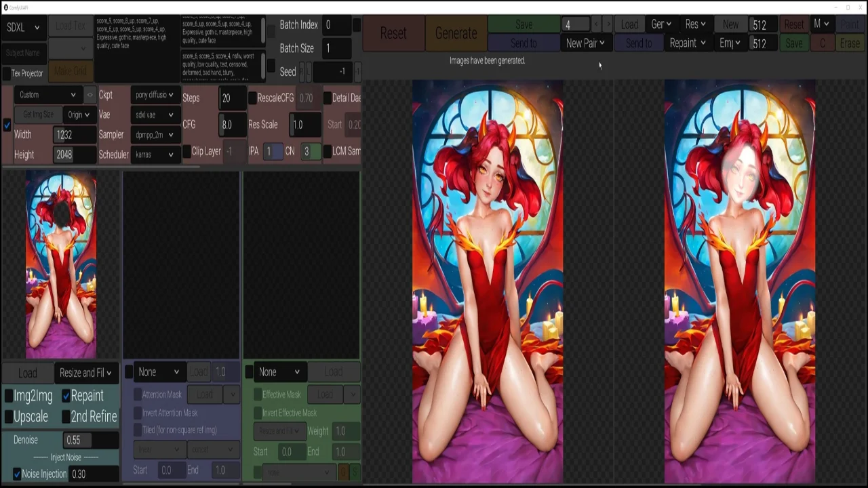The width and height of the screenshot is (868, 488).
Task: Enable the Img2Img checkbox
Action: coord(9,396)
